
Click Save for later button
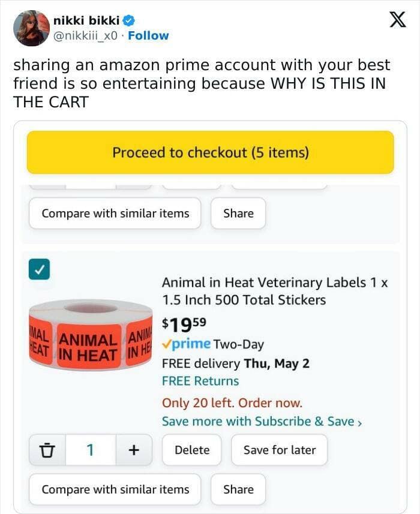(x=280, y=450)
